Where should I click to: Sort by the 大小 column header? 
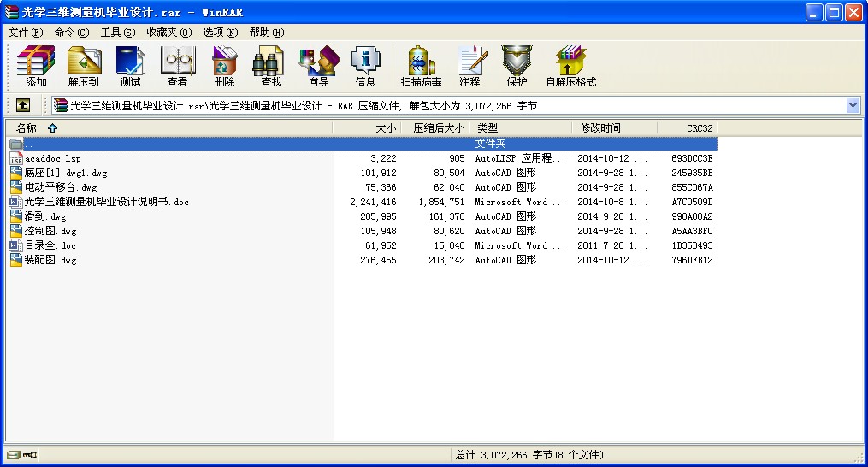point(367,128)
